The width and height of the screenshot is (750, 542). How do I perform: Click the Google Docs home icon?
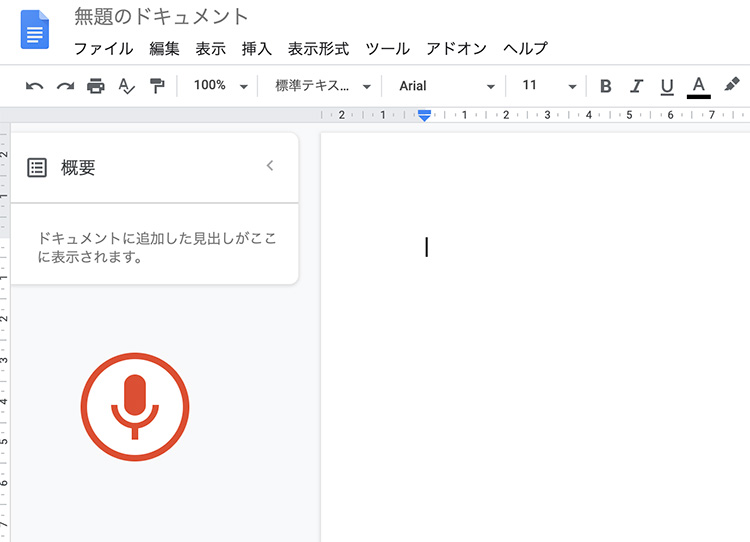(35, 30)
